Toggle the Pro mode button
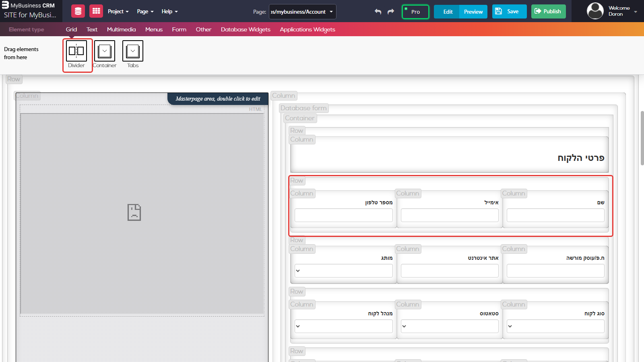The height and width of the screenshot is (362, 644). tap(415, 12)
